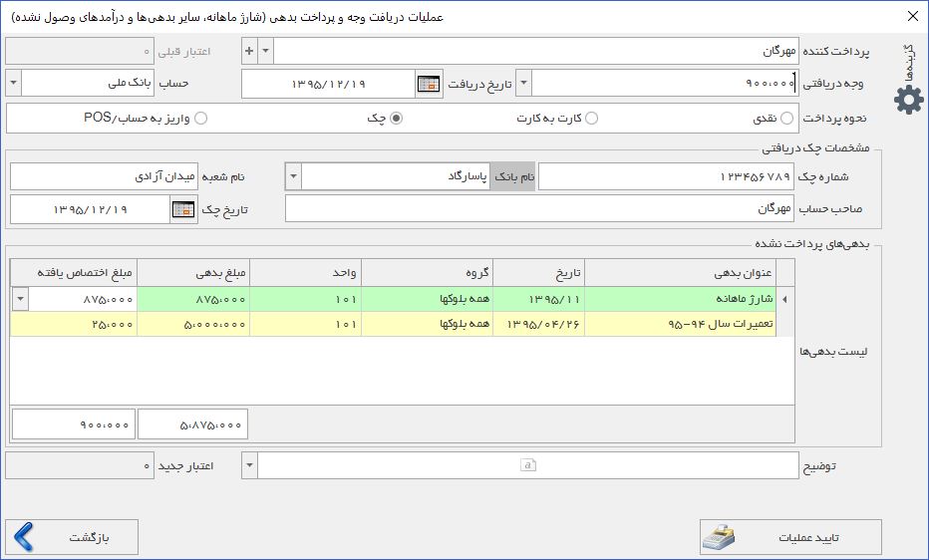
Task: Click allocated amount ۸۷۵,۰۰۰ in شارژ ماهانه row
Action: (x=83, y=300)
